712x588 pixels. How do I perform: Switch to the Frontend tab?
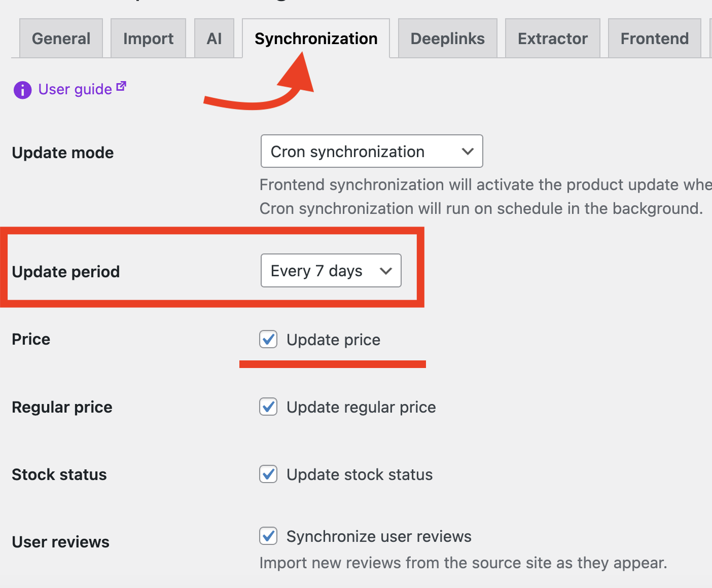click(x=654, y=39)
